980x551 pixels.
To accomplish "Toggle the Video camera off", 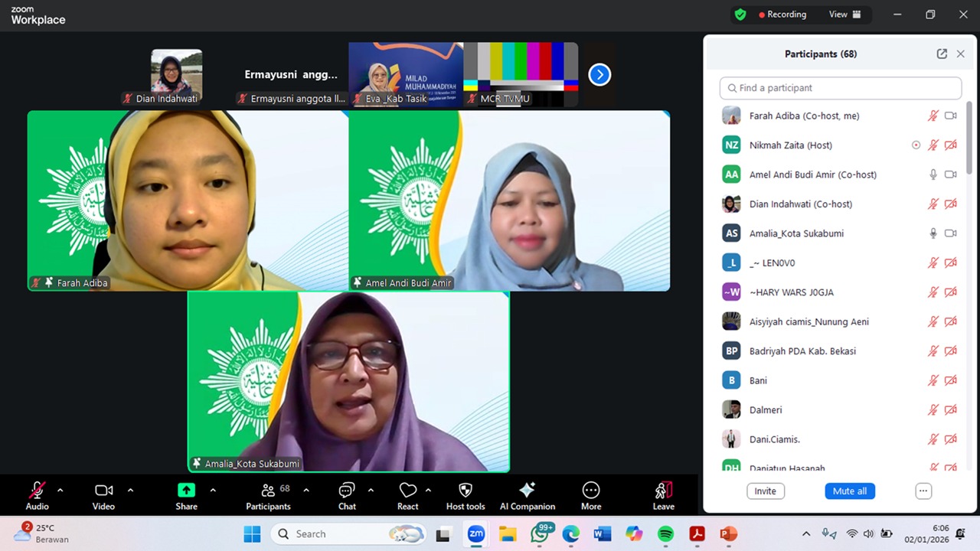I will tap(103, 491).
